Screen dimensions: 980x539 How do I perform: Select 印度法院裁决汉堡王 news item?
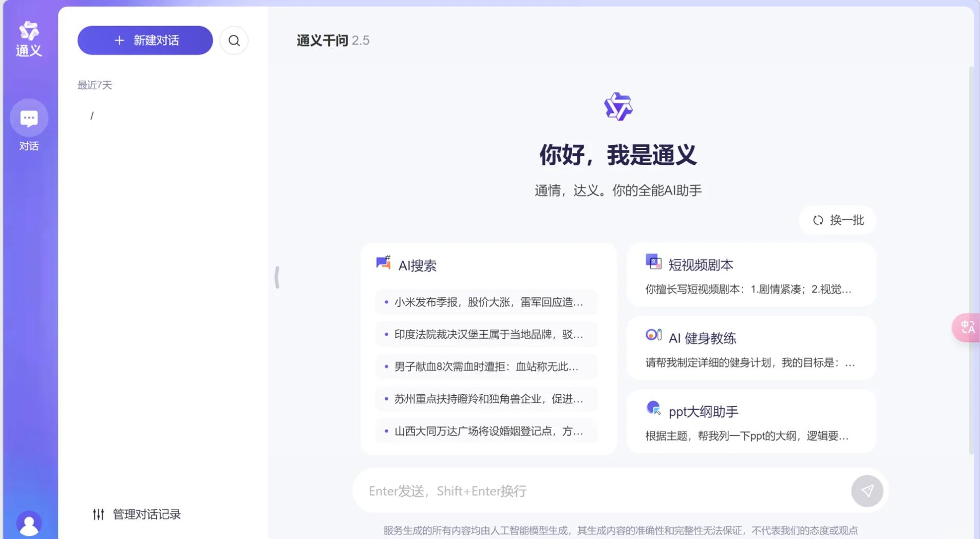tap(486, 334)
